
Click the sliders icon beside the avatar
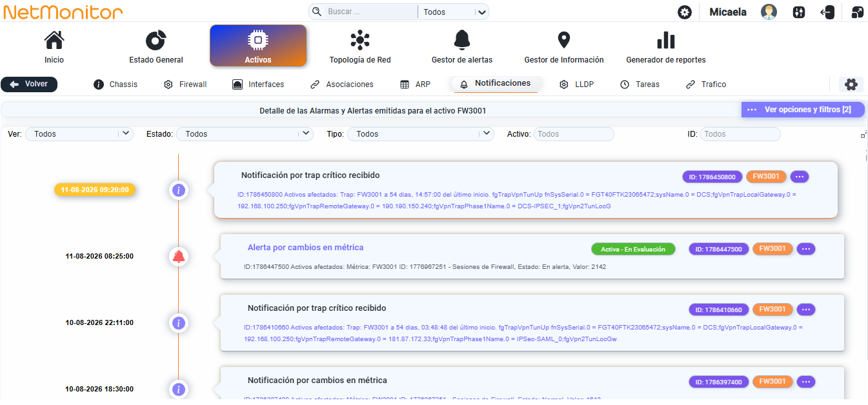tap(799, 12)
